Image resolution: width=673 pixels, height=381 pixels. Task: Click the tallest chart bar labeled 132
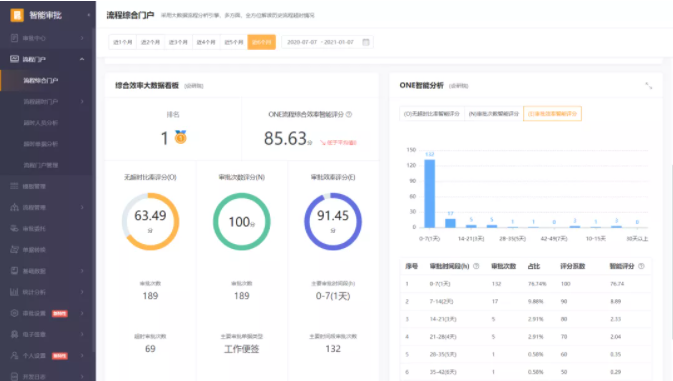click(x=430, y=194)
